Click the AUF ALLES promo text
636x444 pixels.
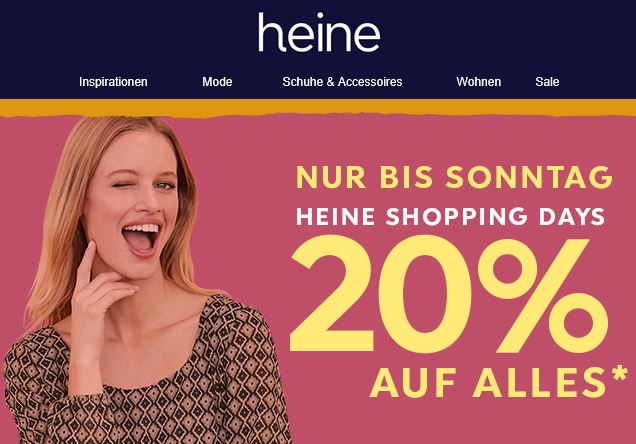(488, 382)
